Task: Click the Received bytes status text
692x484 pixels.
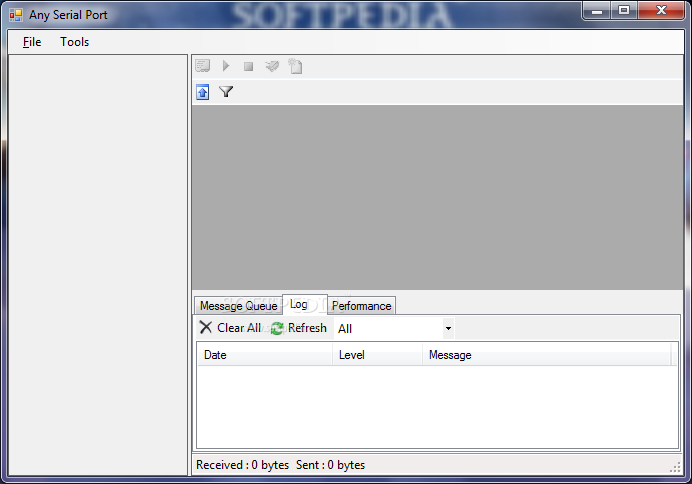Action: (x=242, y=465)
